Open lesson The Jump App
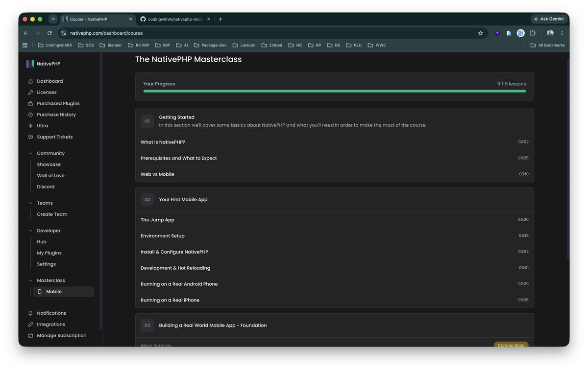The width and height of the screenshot is (588, 371). point(335,220)
